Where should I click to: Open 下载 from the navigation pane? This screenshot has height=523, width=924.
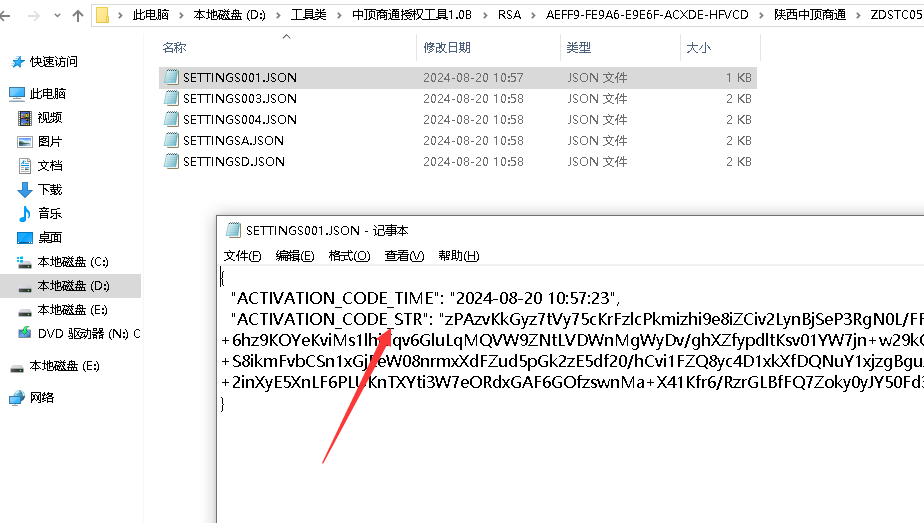pos(49,189)
